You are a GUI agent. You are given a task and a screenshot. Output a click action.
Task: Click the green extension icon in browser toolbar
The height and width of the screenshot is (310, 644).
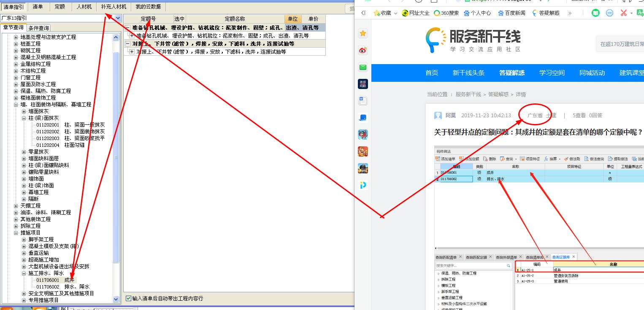595,13
